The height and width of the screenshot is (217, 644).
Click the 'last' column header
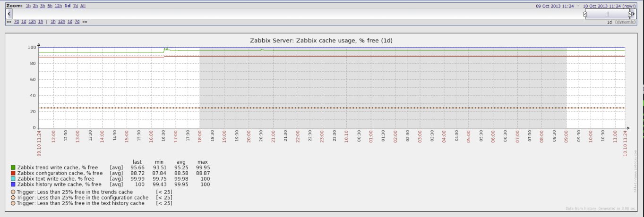point(137,162)
